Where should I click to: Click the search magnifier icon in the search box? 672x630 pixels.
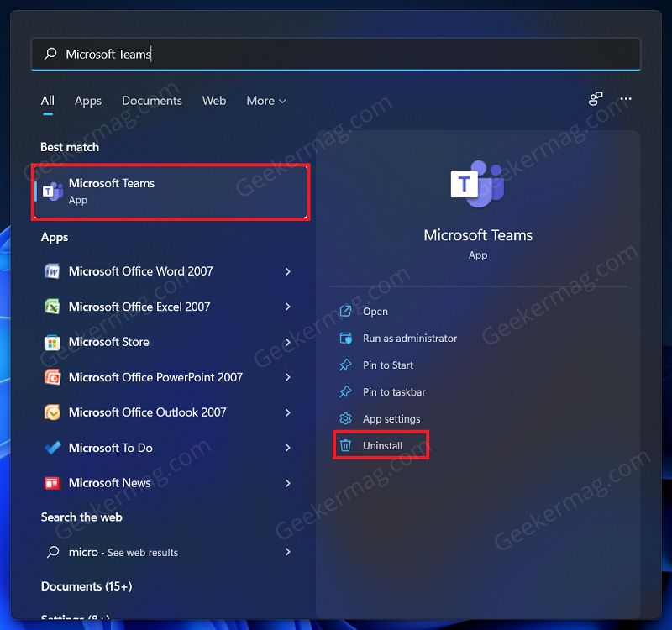(x=50, y=54)
